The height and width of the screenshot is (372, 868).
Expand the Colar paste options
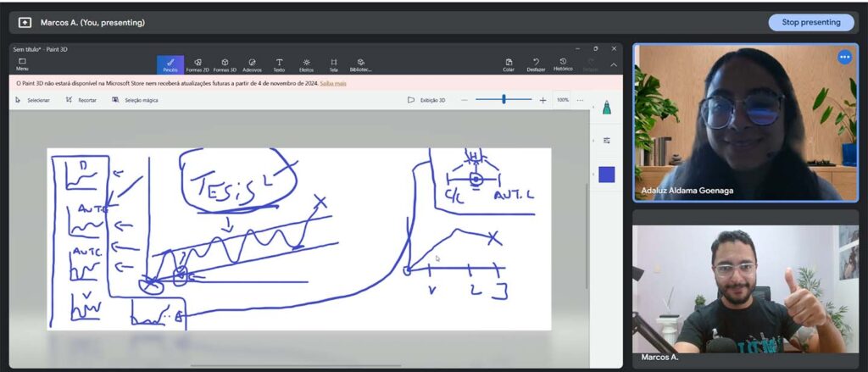509,64
